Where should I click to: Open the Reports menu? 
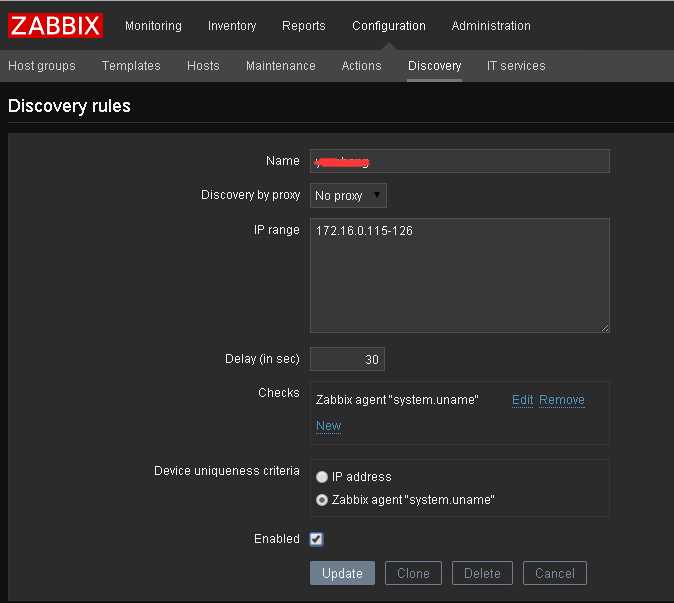pos(303,26)
